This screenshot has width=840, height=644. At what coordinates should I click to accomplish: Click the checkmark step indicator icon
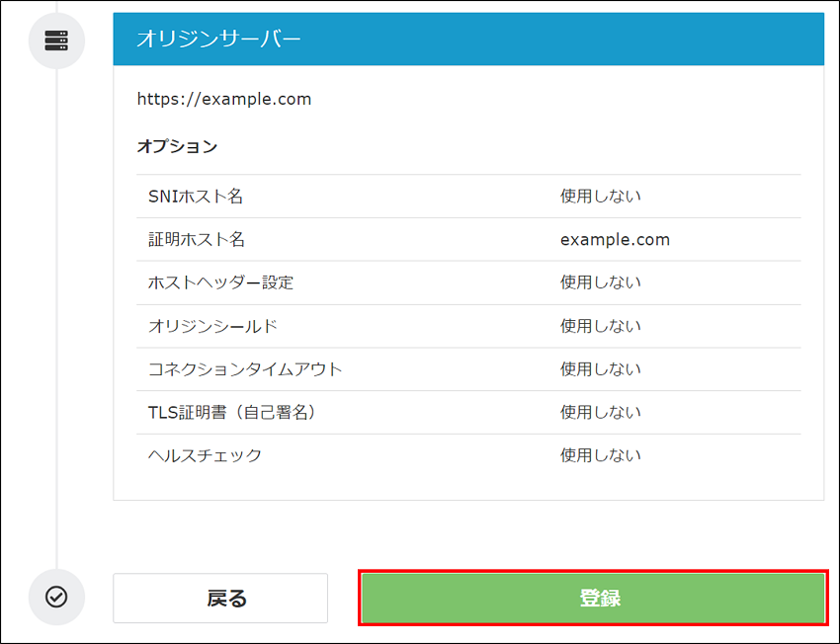(56, 598)
